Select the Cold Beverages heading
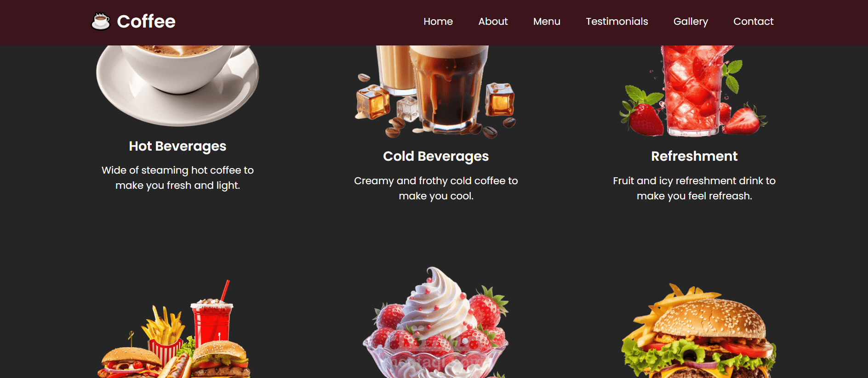Screen dimensions: 868x378 tap(436, 157)
